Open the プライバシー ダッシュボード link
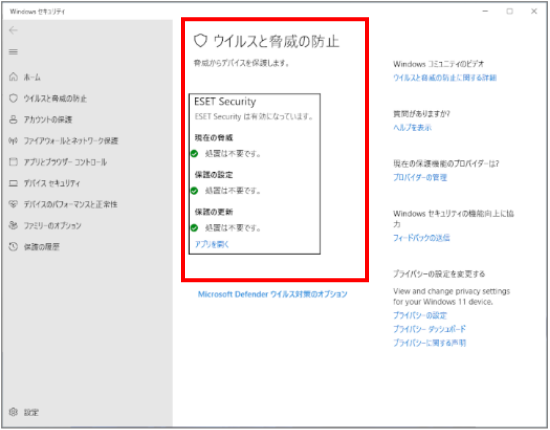 429,329
